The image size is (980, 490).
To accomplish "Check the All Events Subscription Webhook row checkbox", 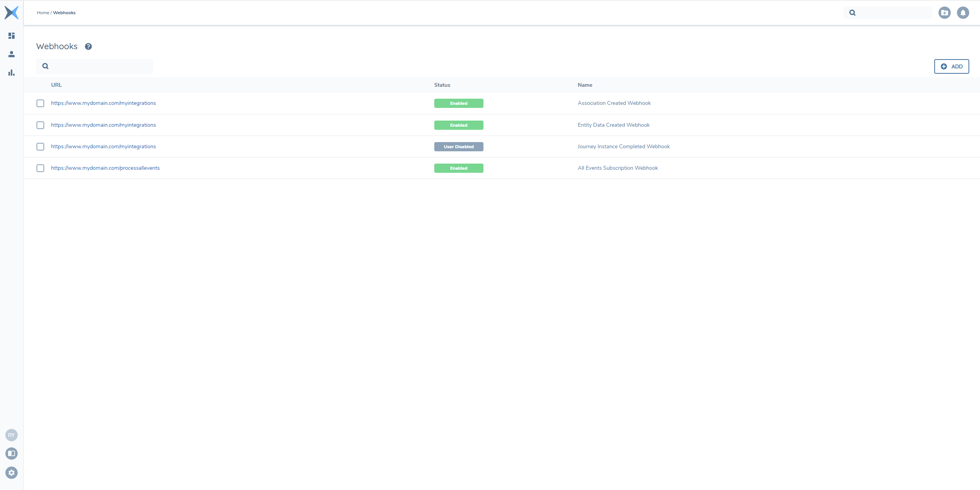I will pyautogui.click(x=40, y=168).
